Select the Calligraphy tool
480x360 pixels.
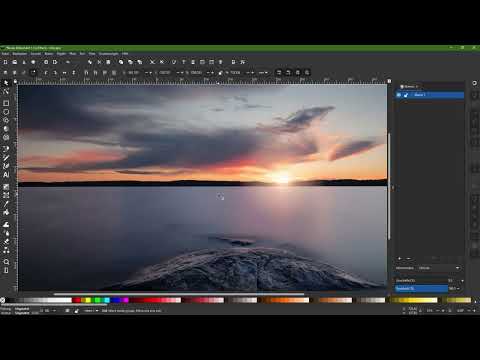(6, 166)
